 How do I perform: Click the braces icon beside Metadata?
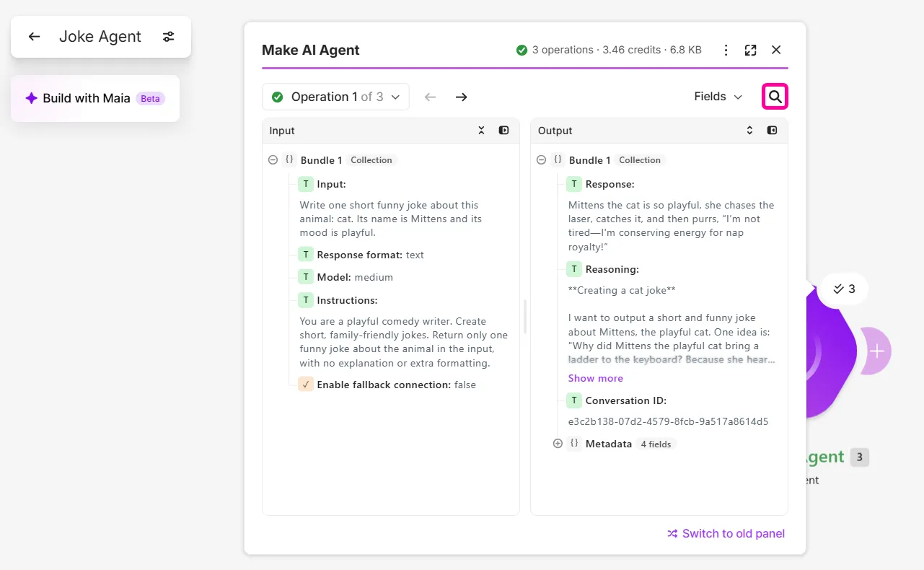tap(574, 444)
